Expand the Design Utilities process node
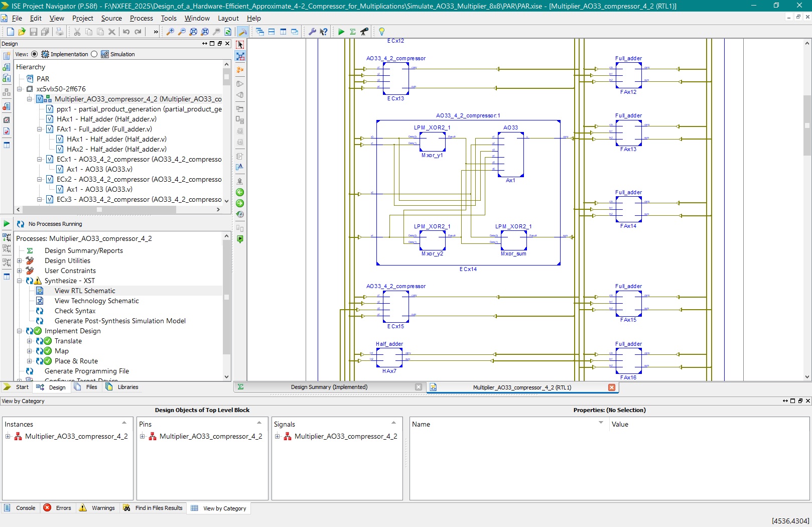812x527 pixels. (20, 260)
